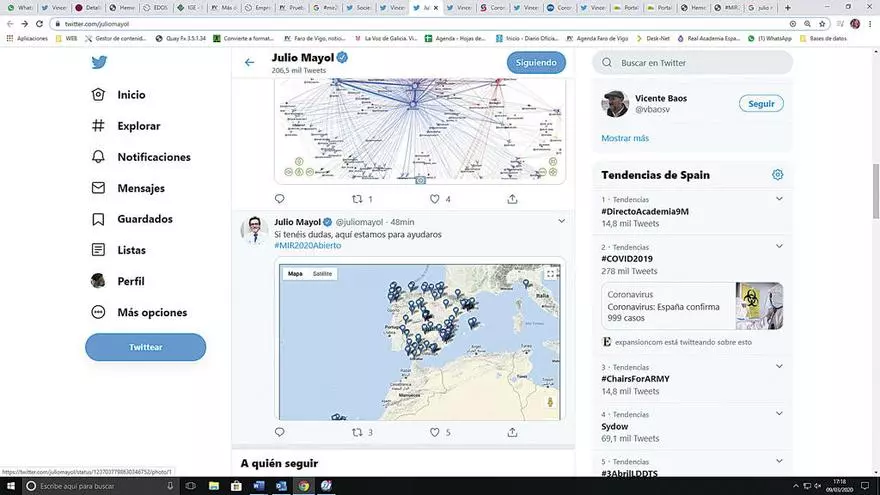The image size is (880, 495).
Task: Open fullscreen view on the map
Action: pyautogui.click(x=550, y=273)
